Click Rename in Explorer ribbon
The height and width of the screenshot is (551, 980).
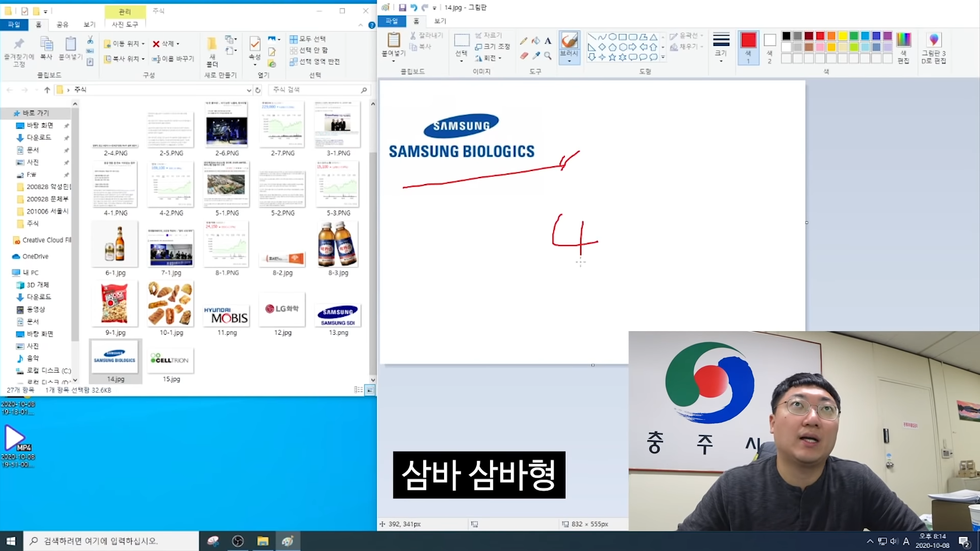click(x=173, y=59)
